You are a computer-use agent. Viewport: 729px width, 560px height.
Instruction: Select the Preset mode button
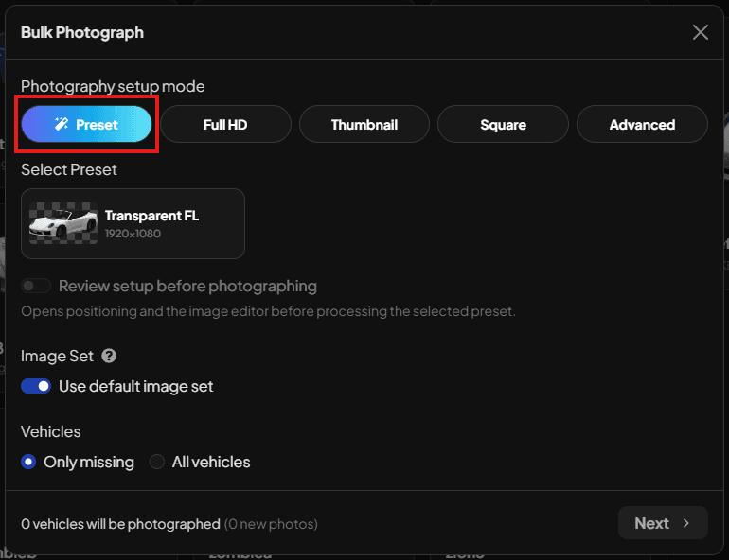86,124
